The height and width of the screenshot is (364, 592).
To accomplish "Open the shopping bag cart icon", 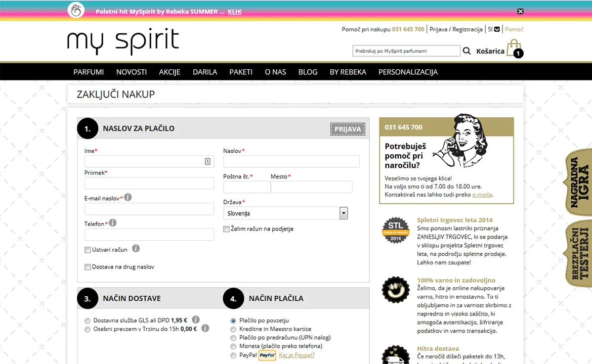I will [515, 49].
